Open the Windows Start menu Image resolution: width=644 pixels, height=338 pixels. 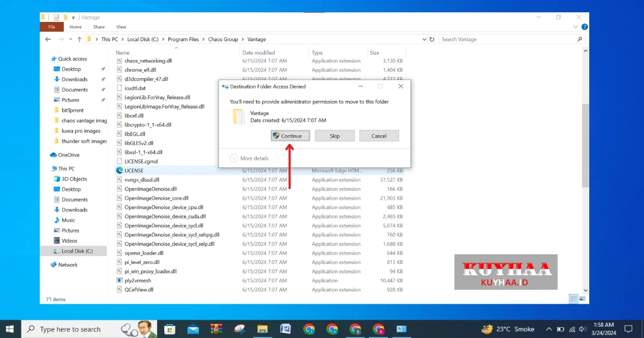(11, 329)
